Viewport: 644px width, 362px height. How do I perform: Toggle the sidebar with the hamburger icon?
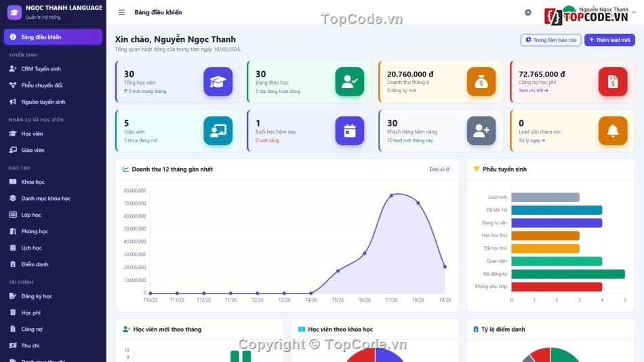[x=121, y=12]
